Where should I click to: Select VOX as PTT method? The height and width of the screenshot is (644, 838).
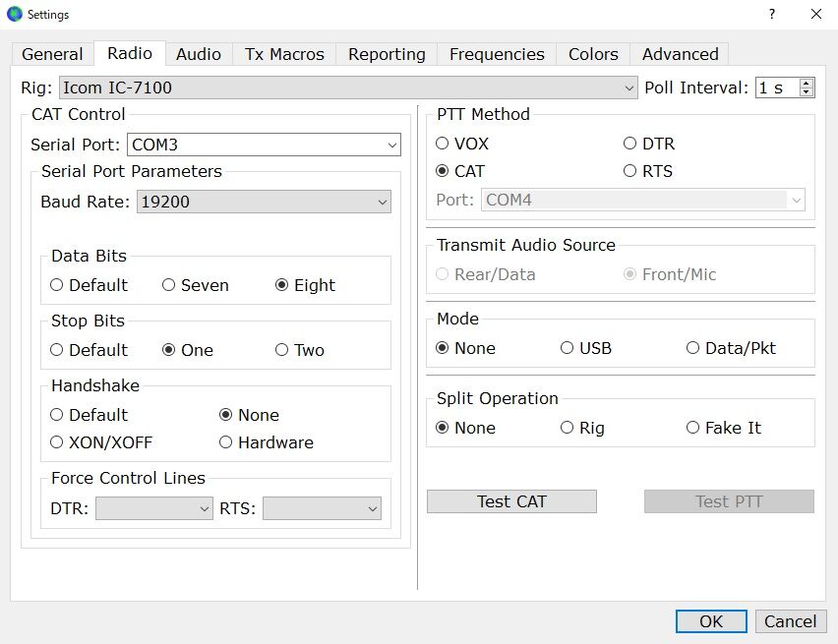[461, 144]
